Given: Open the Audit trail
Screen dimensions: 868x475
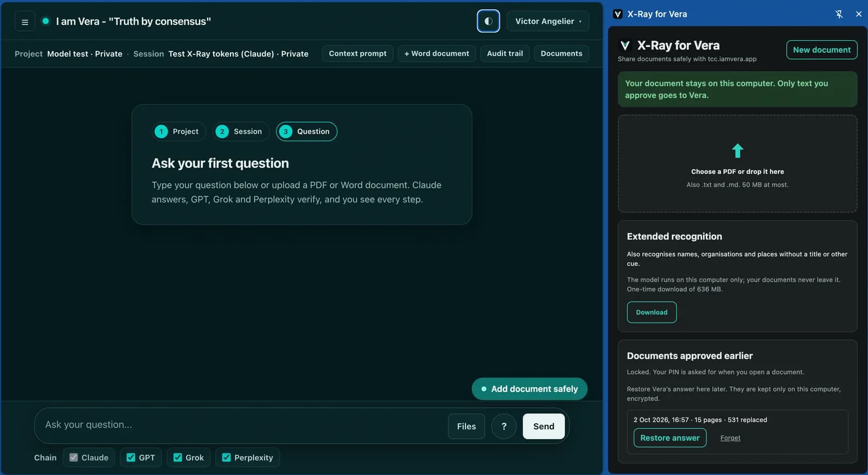Looking at the screenshot, I should [505, 54].
